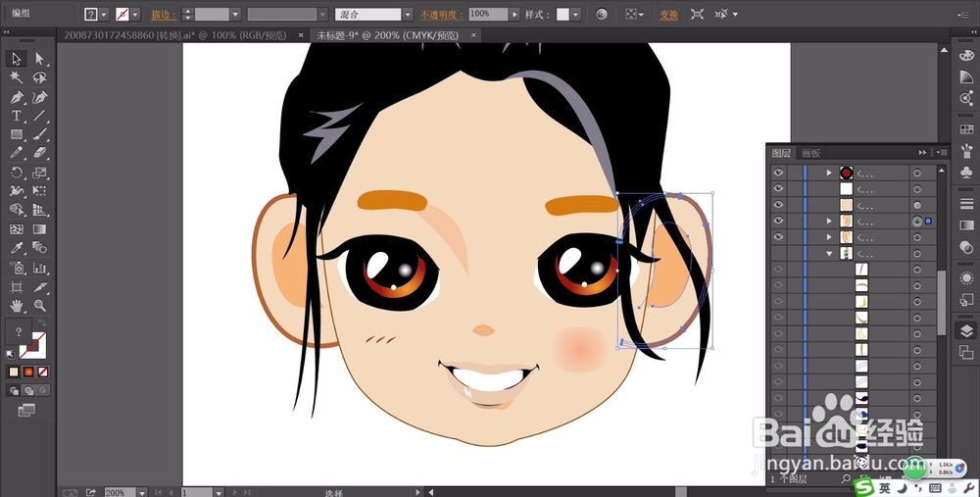
Task: Click target circle of red-circle layer row
Action: [917, 173]
